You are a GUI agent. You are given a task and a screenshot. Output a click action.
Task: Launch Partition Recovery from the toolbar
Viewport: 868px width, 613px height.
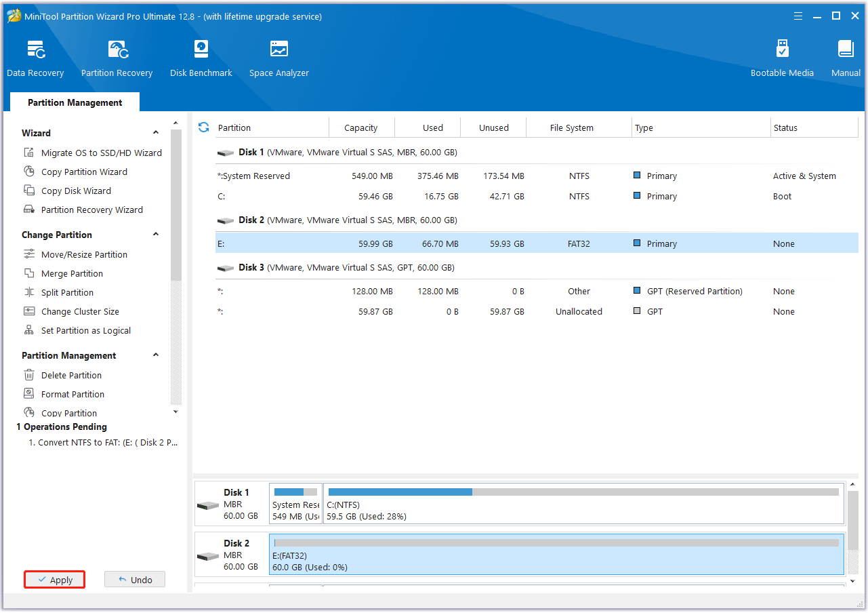[x=117, y=58]
